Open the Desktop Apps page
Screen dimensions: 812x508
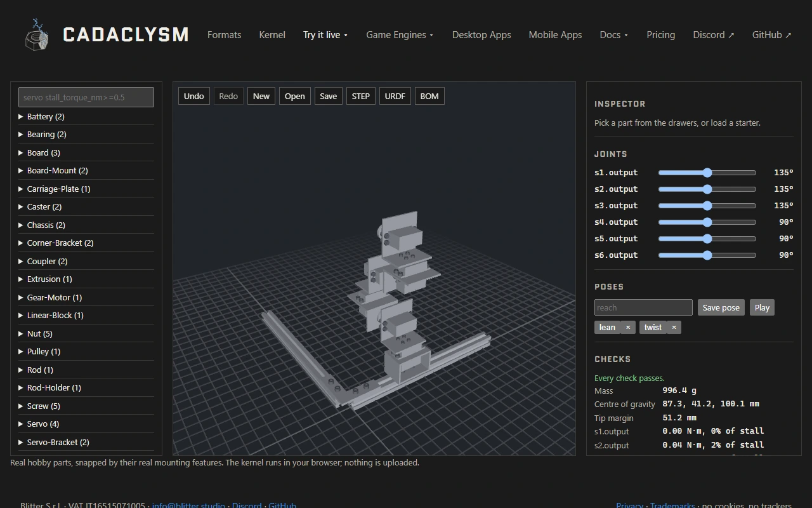tap(481, 35)
